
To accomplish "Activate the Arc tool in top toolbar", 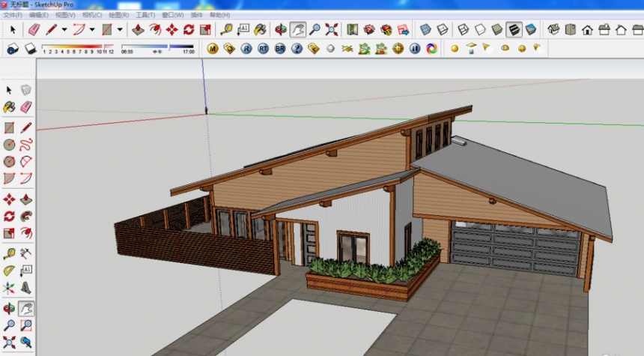I will point(79,29).
